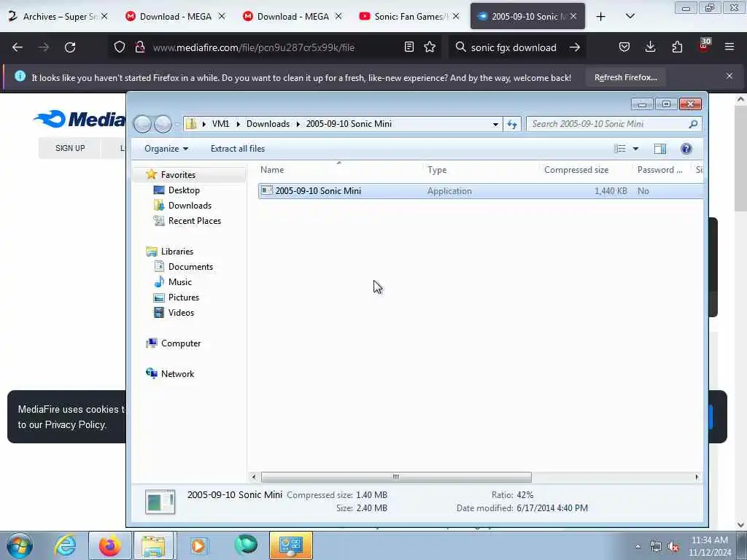Open Explorer help icon
Viewport: 747px width, 560px height.
(x=686, y=149)
